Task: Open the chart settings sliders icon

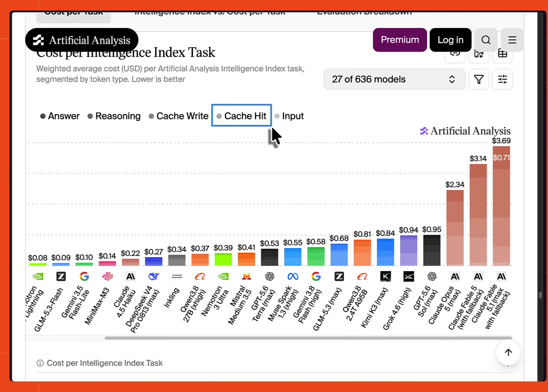Action: 502,79
